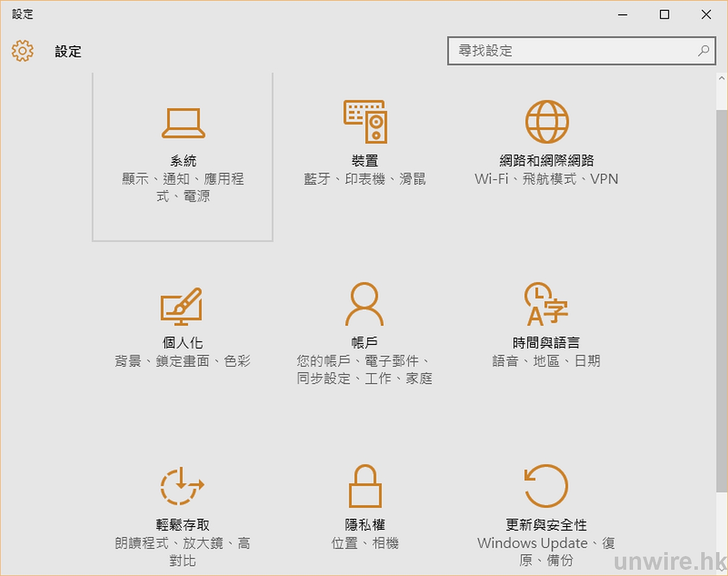
Task: Minimize the 設定 window
Action: click(623, 15)
